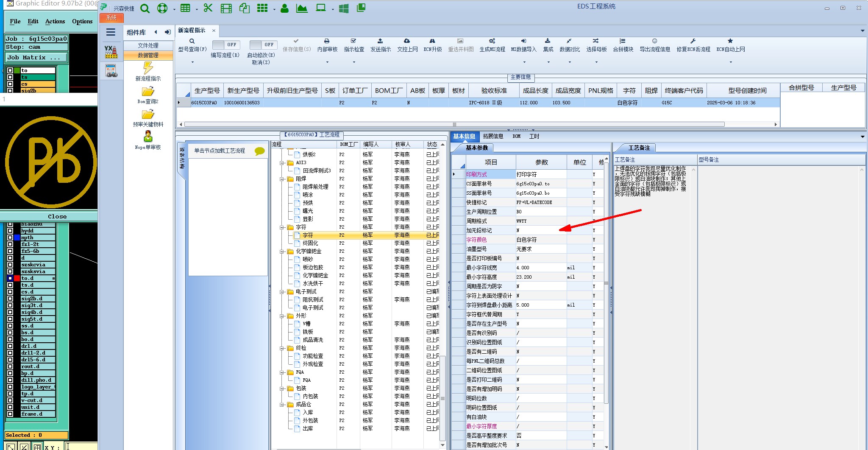Click the green film strip icon

point(226,8)
